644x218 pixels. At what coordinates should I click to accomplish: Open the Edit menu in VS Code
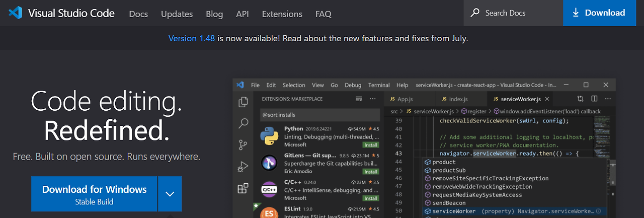[271, 85]
